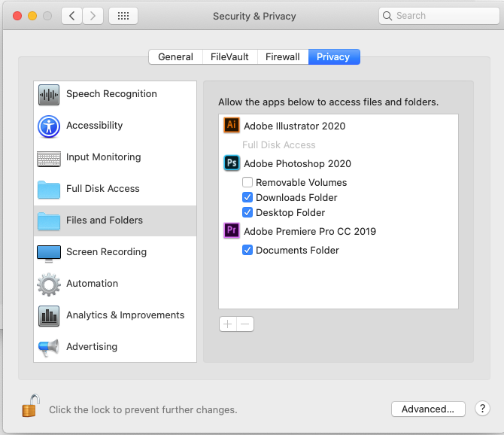Go back with the left arrow button
Screen dimensions: 504x435
pyautogui.click(x=72, y=16)
